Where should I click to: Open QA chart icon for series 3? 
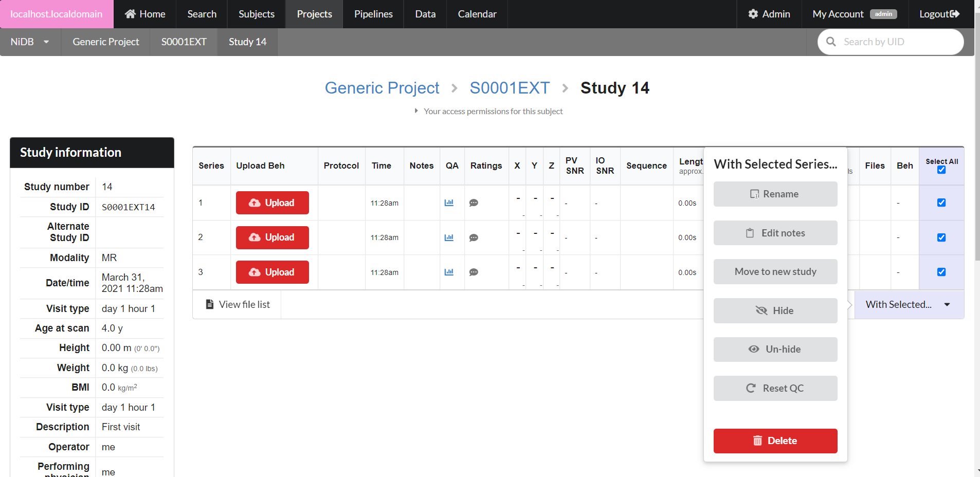(x=449, y=272)
